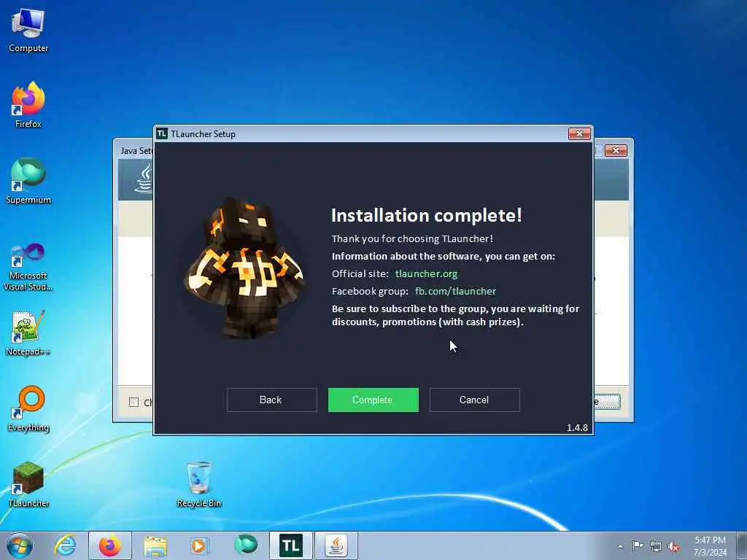Launch Internet Explorer from taskbar
Image resolution: width=747 pixels, height=560 pixels.
tap(65, 545)
